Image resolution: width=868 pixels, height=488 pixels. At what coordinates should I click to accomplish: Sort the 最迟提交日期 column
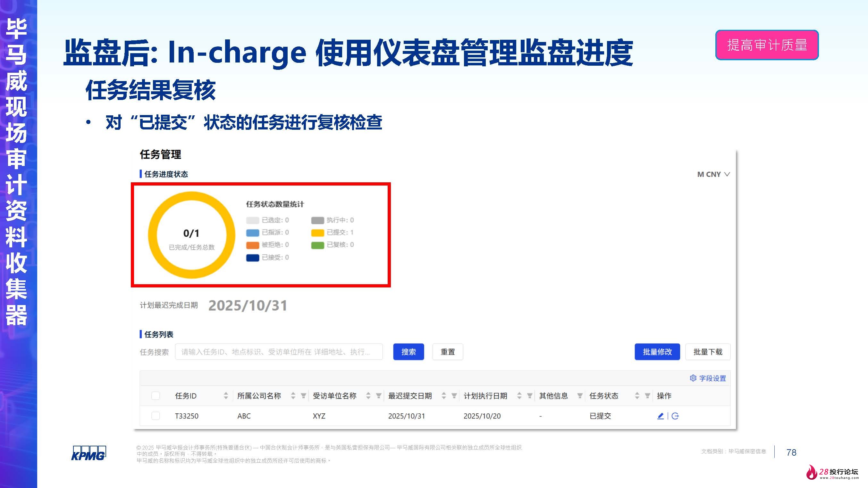coord(443,396)
